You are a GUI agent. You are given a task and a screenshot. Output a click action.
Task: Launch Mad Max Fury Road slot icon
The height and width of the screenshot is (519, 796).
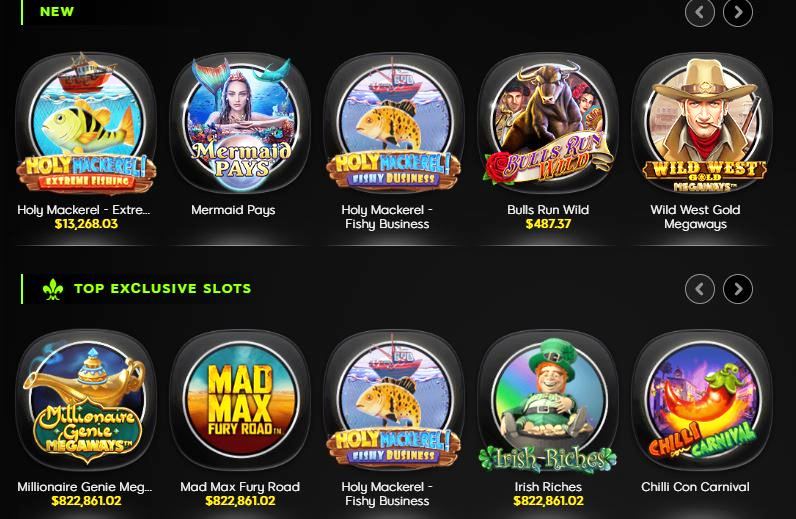click(240, 400)
